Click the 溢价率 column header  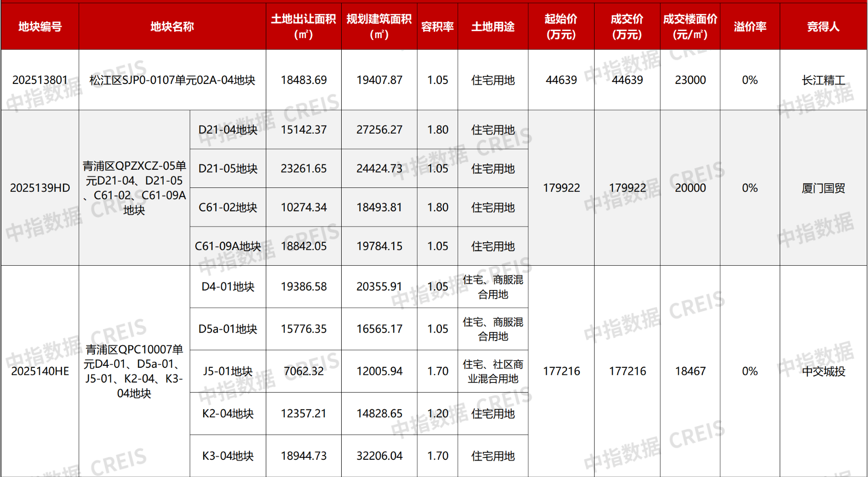[x=749, y=26]
